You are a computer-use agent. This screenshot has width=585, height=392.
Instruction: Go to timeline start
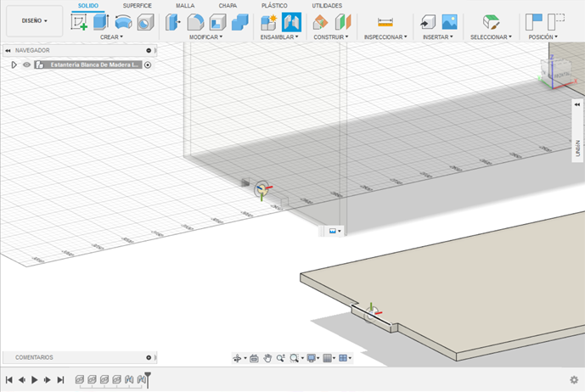[x=9, y=379]
